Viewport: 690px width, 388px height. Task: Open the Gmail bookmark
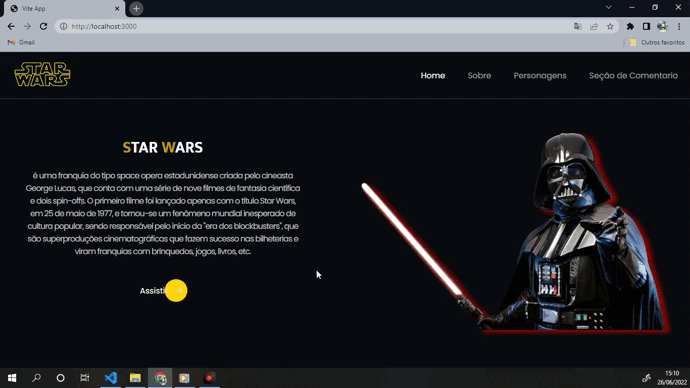click(21, 42)
